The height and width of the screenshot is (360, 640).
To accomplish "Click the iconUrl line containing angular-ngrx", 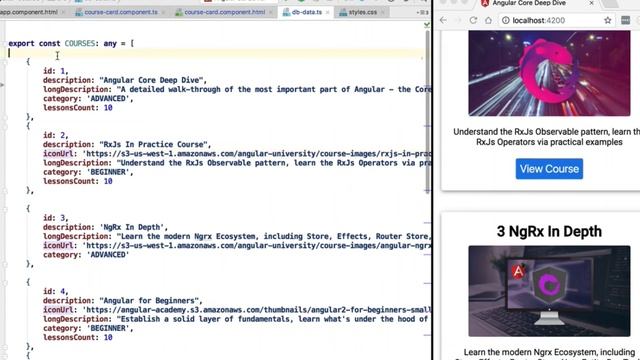I will coord(237,245).
